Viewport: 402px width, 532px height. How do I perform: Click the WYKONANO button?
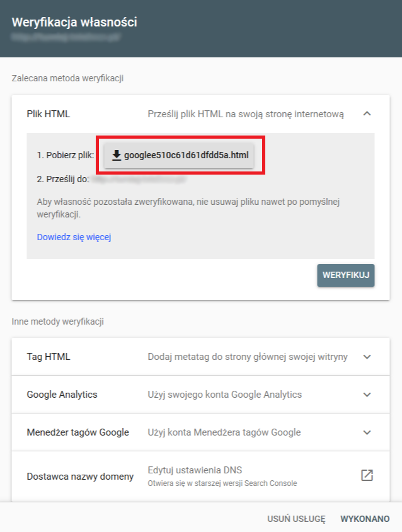click(365, 519)
